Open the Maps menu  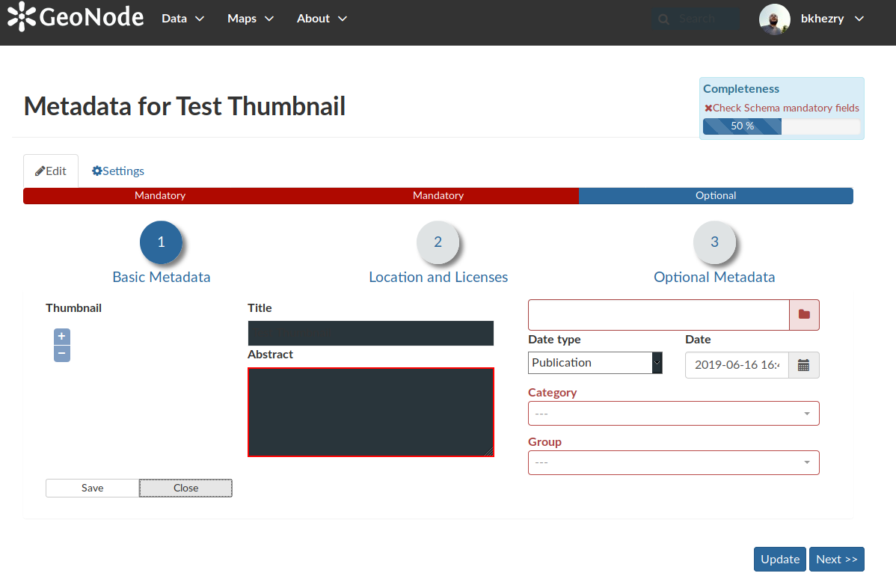[x=251, y=19]
